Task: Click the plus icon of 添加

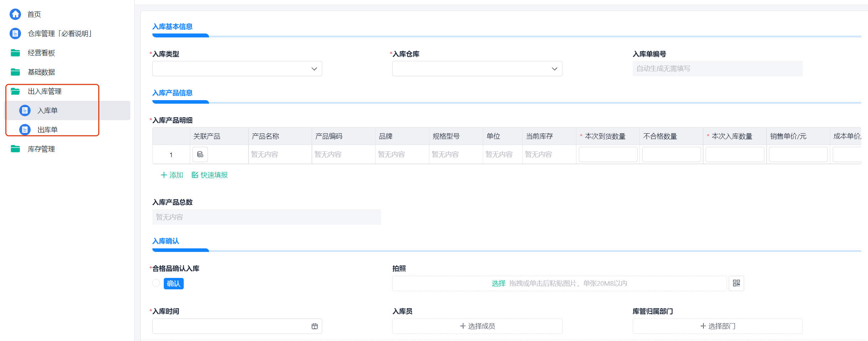Action: (164, 175)
